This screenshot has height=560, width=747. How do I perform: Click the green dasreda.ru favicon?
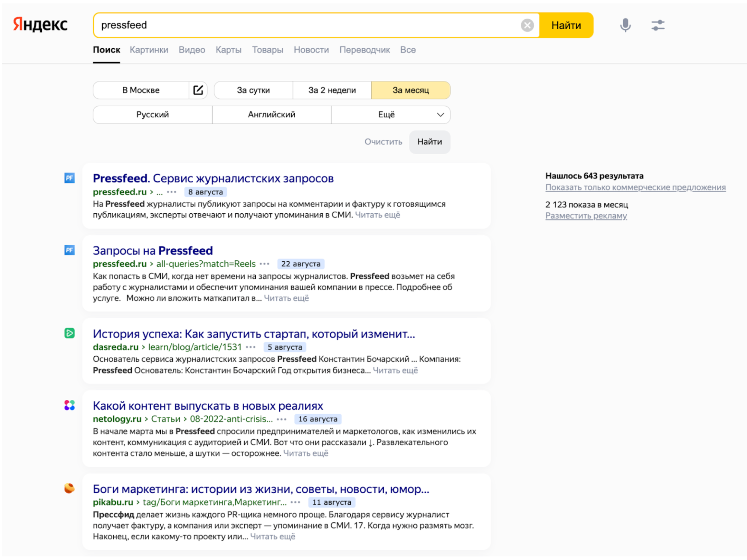coord(69,333)
